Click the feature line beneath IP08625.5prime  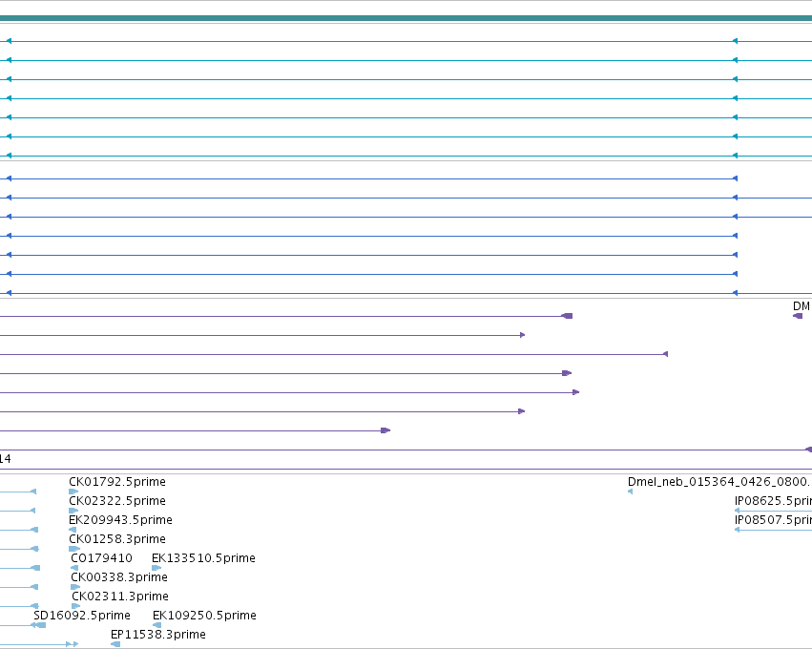point(773,511)
